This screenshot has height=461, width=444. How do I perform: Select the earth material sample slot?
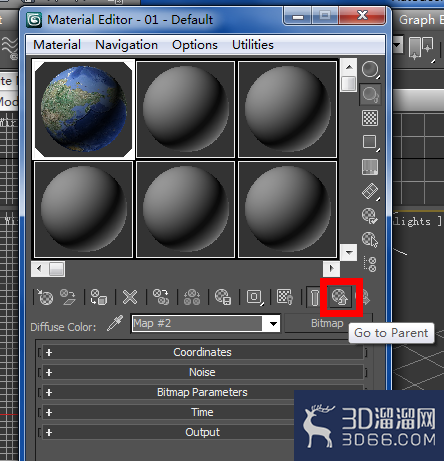point(83,109)
